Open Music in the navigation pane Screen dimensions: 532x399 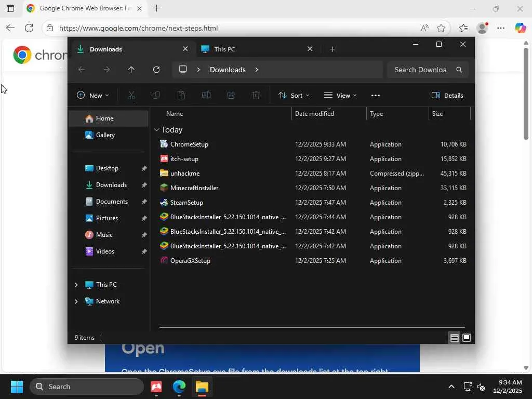tap(109, 235)
